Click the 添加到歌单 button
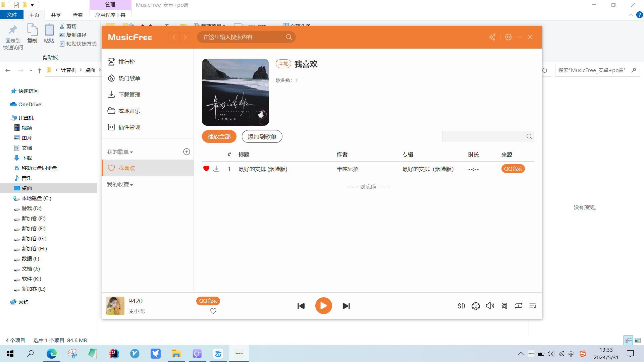 262,137
